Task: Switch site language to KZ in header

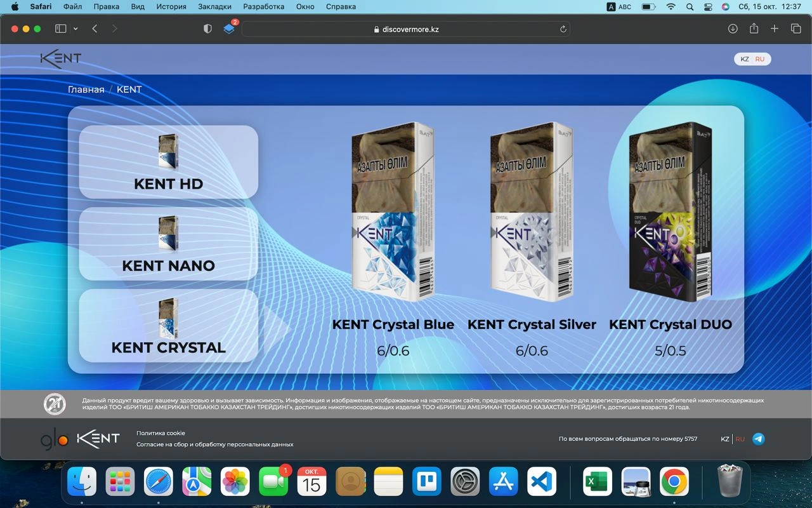Action: click(745, 59)
